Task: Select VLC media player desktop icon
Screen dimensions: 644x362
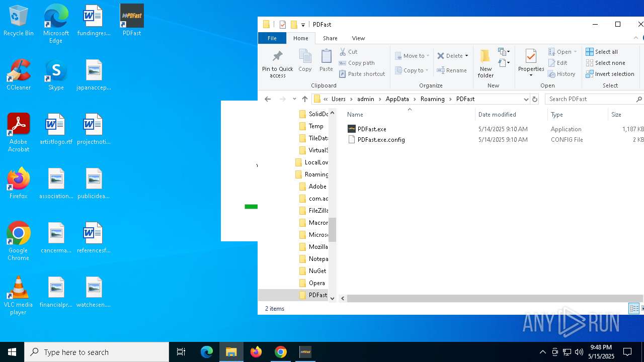Action: pos(19,296)
